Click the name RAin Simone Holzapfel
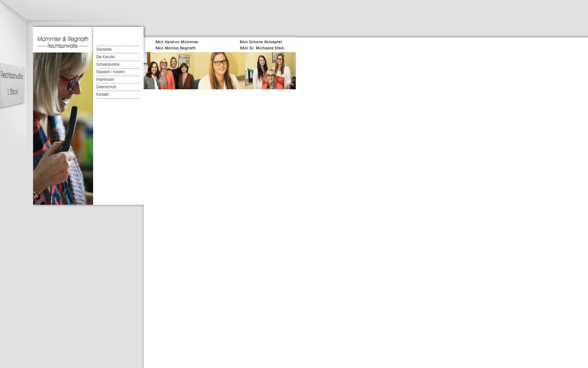This screenshot has height=368, width=588. click(261, 42)
